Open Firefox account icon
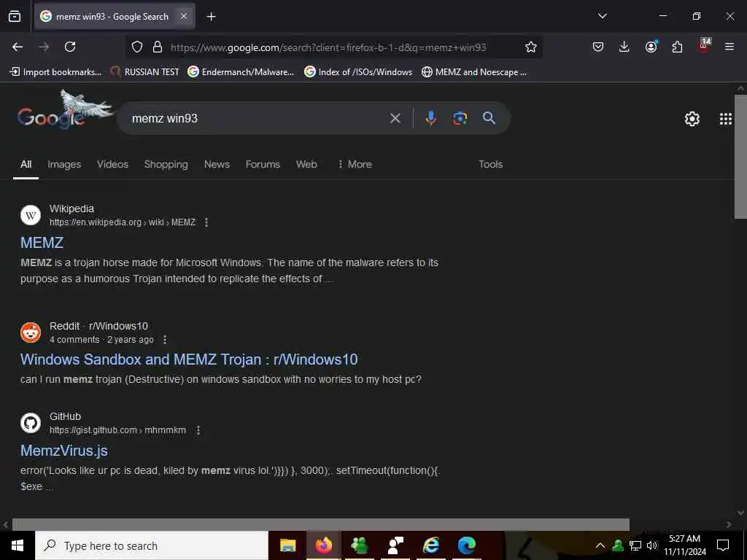Image resolution: width=747 pixels, height=560 pixels. pos(651,46)
